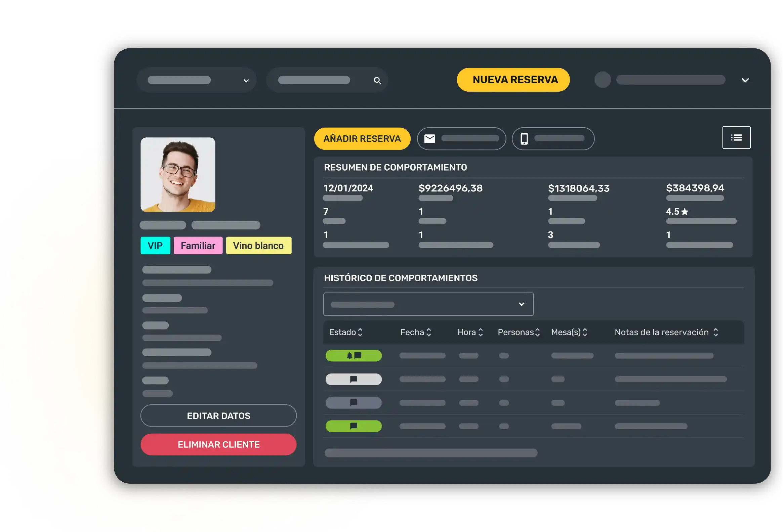The image size is (783, 532).
Task: Click the email envelope icon
Action: coord(429,139)
